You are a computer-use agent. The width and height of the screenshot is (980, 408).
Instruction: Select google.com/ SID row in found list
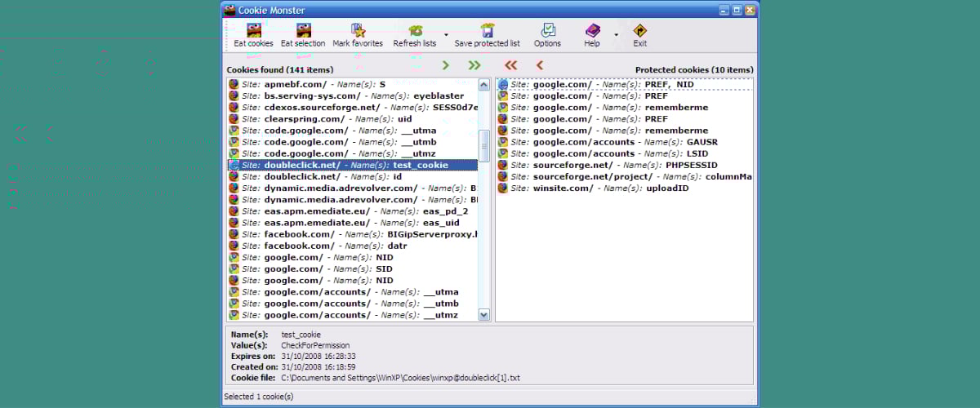pos(352,268)
